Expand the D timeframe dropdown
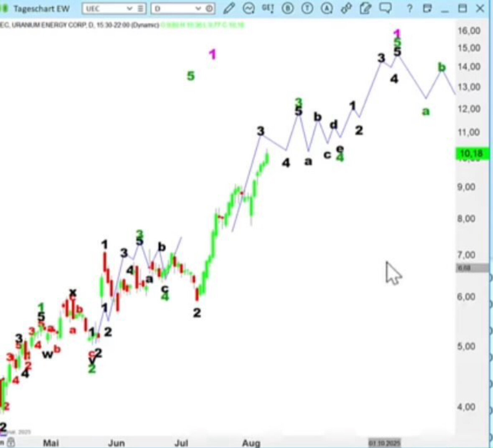This screenshot has height=448, width=493. [x=198, y=8]
